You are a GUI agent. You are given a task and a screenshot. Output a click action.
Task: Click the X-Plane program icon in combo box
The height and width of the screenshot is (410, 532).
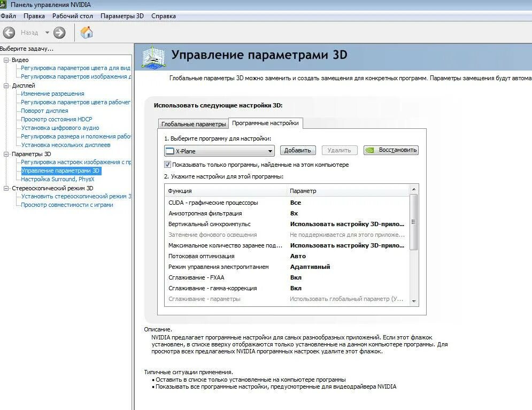[169, 151]
